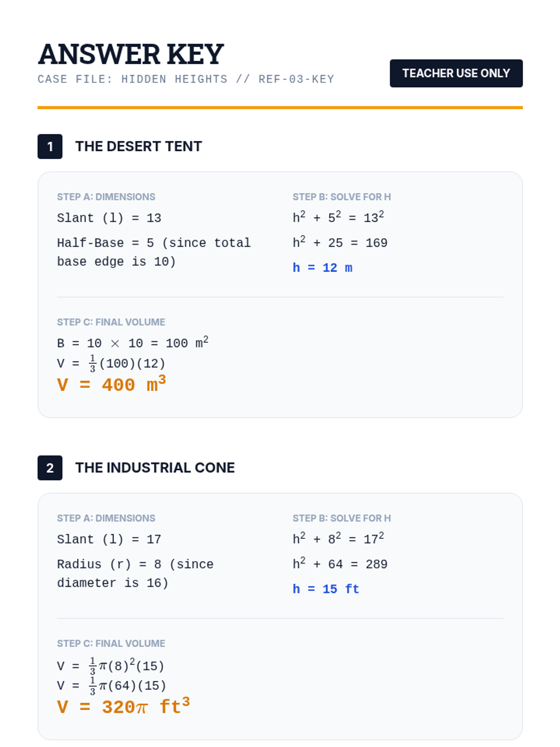Select the Industrial Cone heading
The image size is (560, 747).
(x=155, y=468)
